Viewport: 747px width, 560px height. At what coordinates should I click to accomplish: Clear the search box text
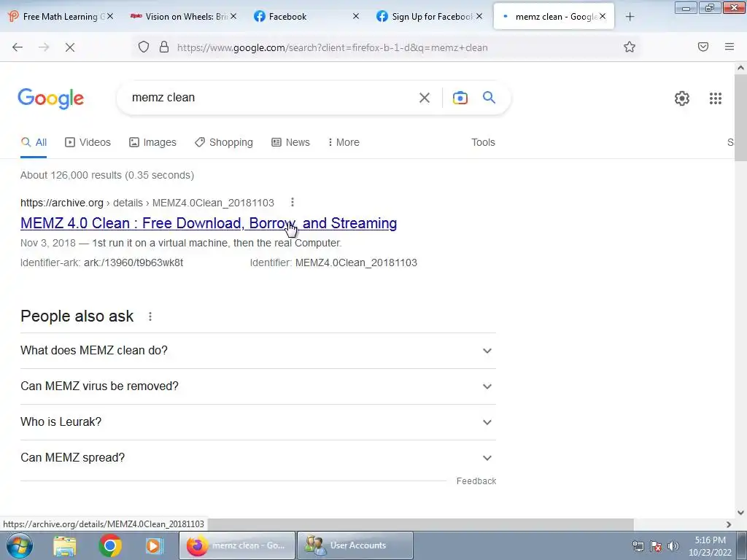pyautogui.click(x=425, y=98)
